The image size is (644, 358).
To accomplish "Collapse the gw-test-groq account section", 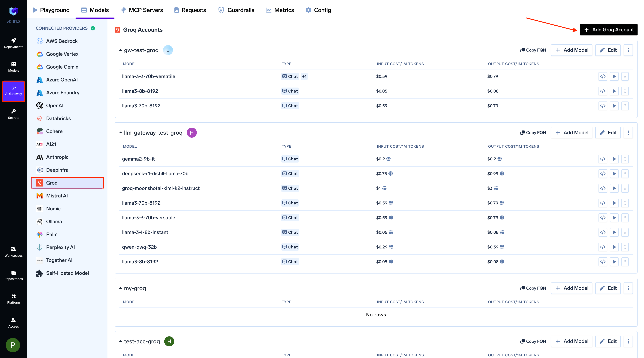I will pyautogui.click(x=121, y=50).
